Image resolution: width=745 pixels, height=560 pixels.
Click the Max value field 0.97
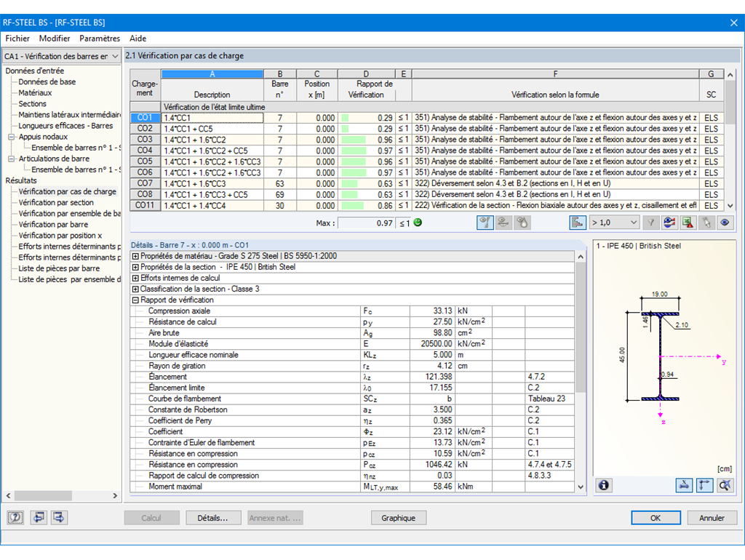(367, 223)
